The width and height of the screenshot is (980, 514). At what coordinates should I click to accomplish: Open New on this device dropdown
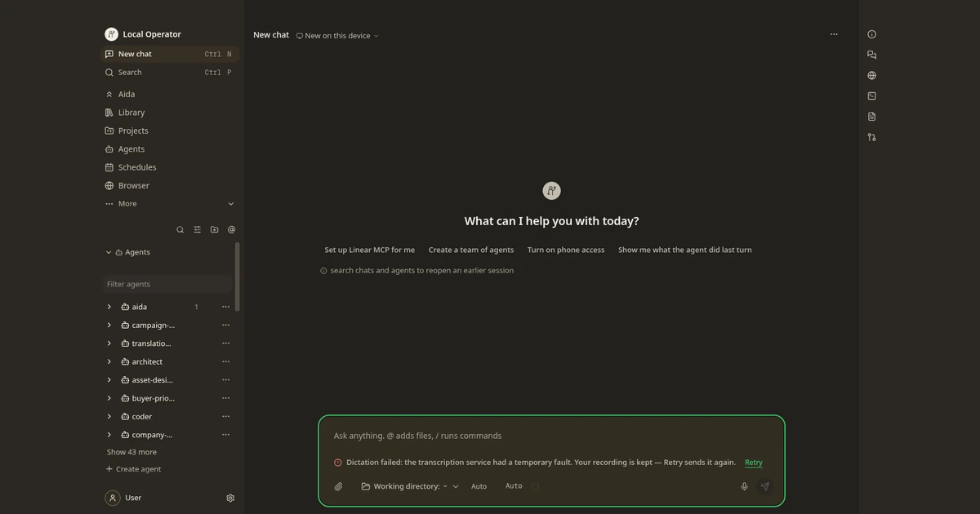[x=337, y=36]
